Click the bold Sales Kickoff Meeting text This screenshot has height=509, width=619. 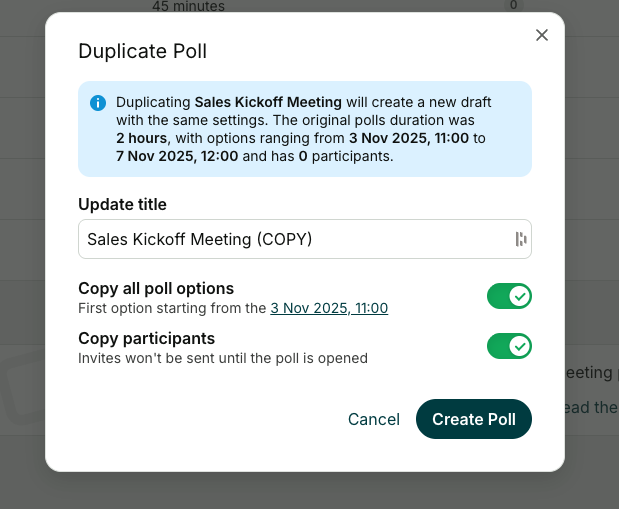(267, 102)
